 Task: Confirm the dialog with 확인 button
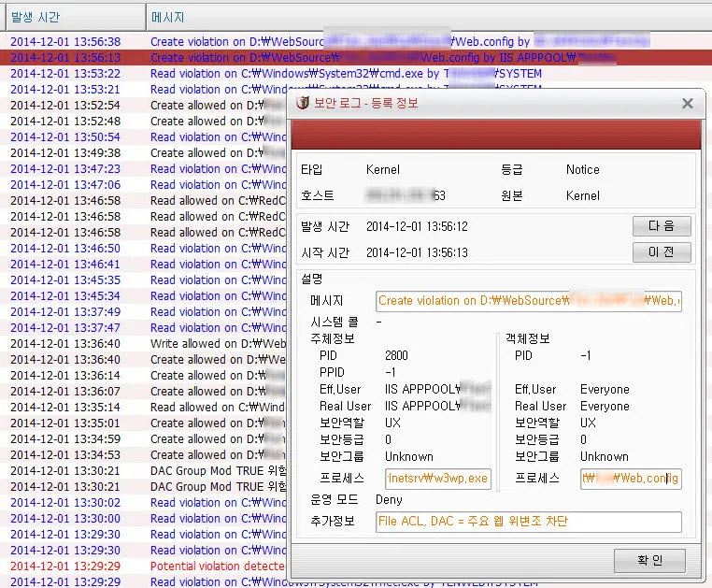tap(648, 559)
